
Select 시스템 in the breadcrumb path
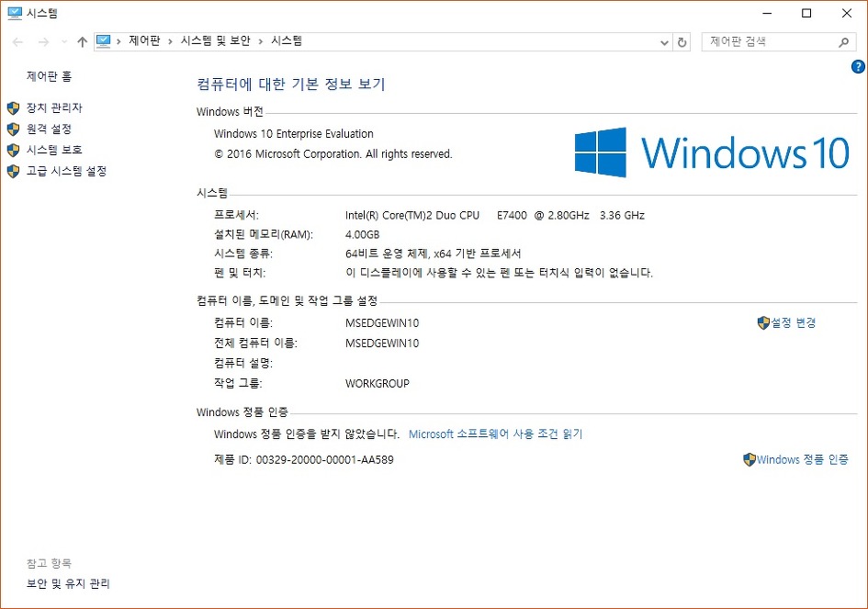[x=287, y=41]
